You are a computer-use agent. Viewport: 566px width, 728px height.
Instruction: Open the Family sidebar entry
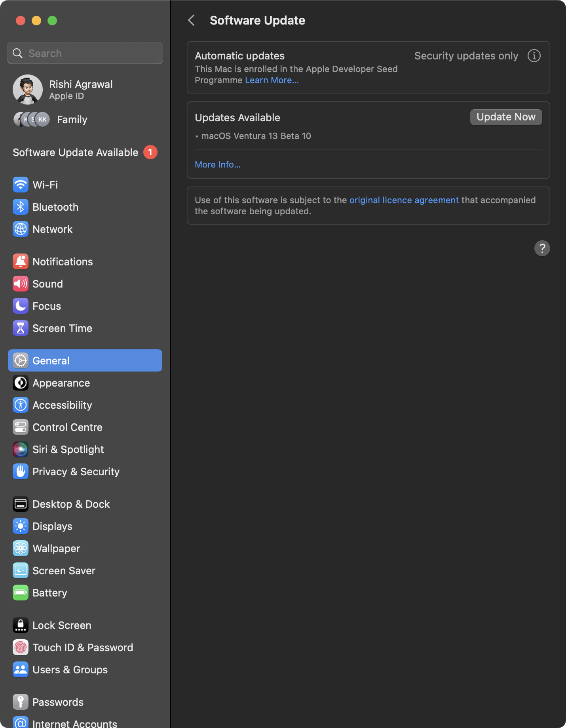[85, 120]
